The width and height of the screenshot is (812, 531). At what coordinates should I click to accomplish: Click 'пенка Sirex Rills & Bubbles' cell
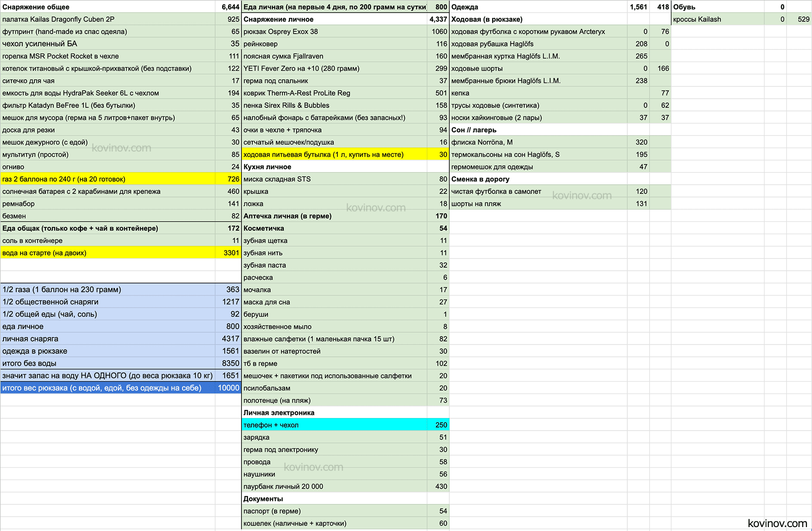334,105
